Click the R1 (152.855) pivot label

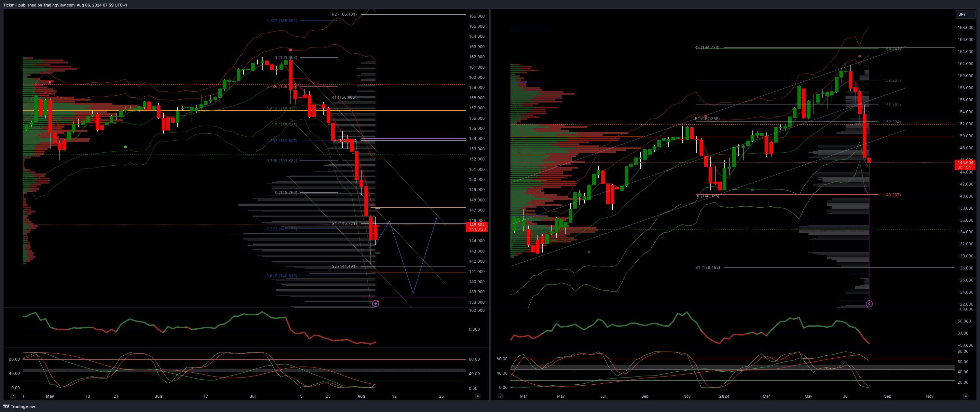707,119
